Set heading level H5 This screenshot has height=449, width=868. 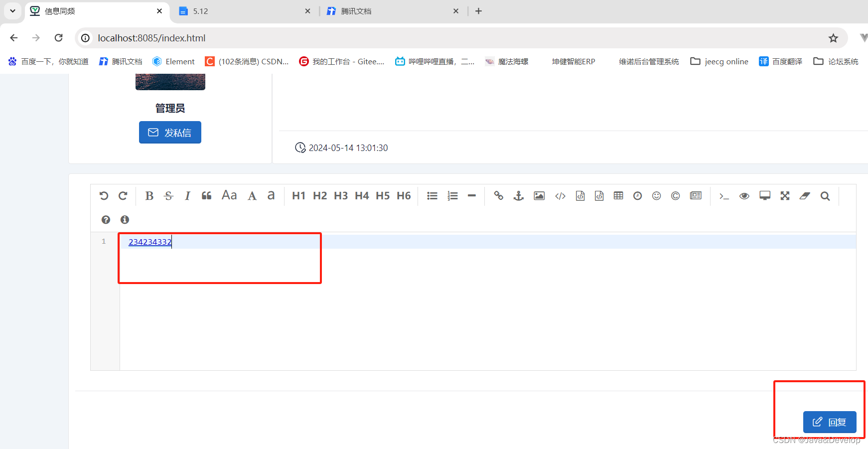point(383,196)
